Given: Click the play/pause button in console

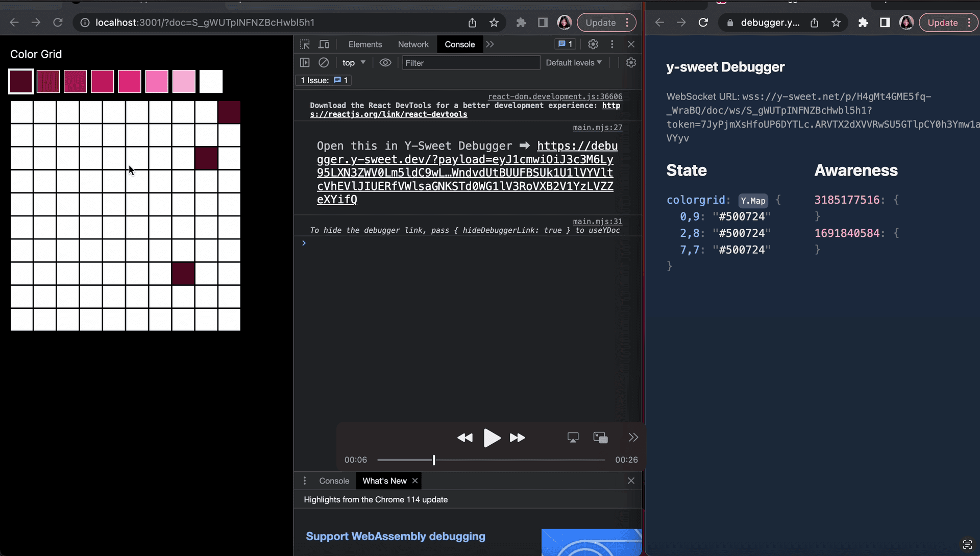Looking at the screenshot, I should [x=492, y=438].
